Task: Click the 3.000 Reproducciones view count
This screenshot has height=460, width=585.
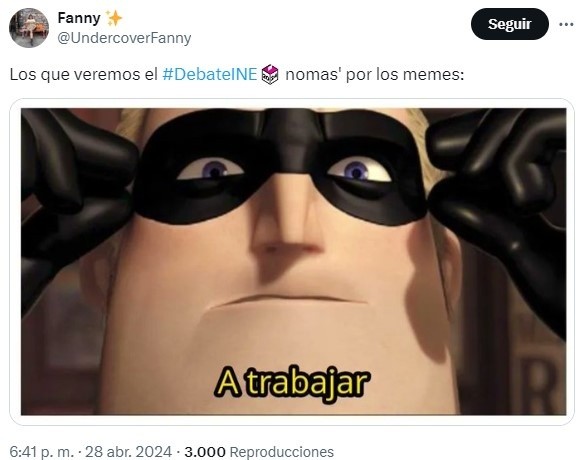Action: (259, 452)
